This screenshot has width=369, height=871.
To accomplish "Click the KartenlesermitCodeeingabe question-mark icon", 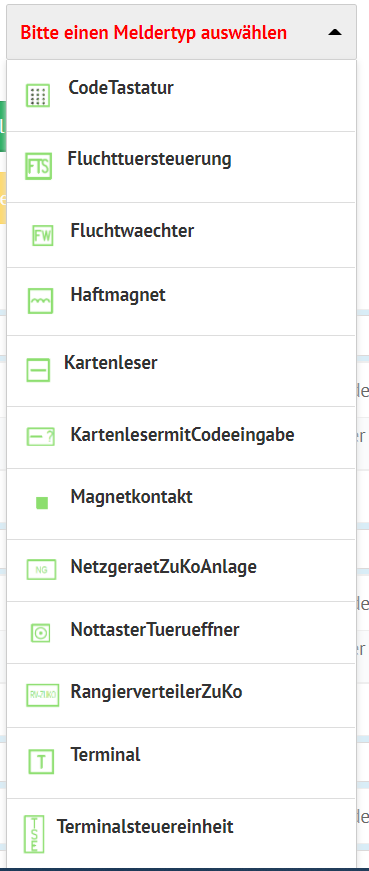I will pyautogui.click(x=41, y=437).
